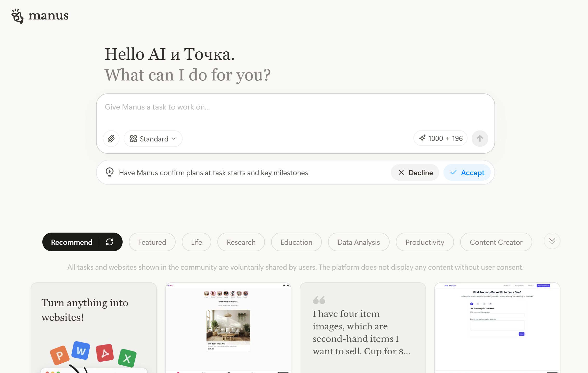Click the community consent disclaimer text

click(x=295, y=267)
